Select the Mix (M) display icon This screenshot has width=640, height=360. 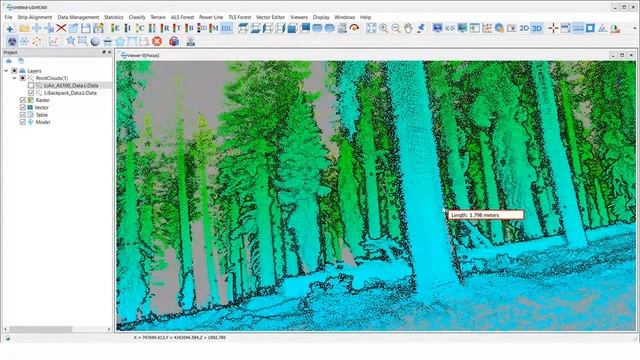pos(214,28)
